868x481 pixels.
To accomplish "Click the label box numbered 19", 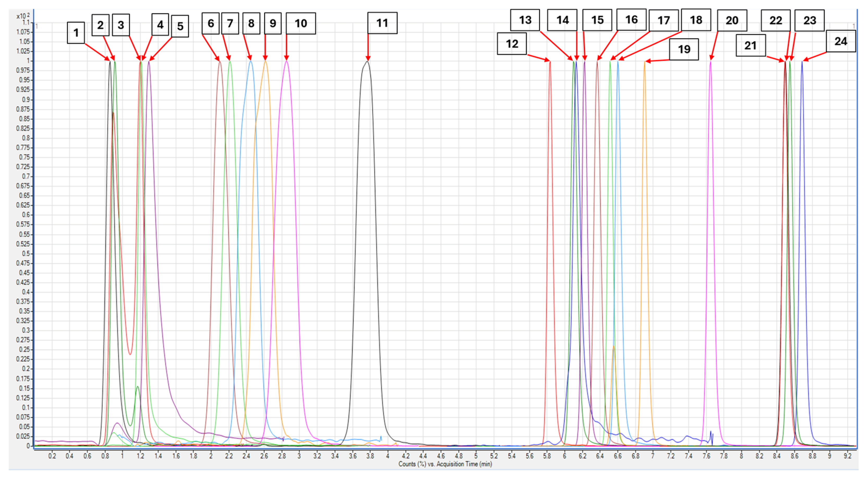I will [x=684, y=49].
